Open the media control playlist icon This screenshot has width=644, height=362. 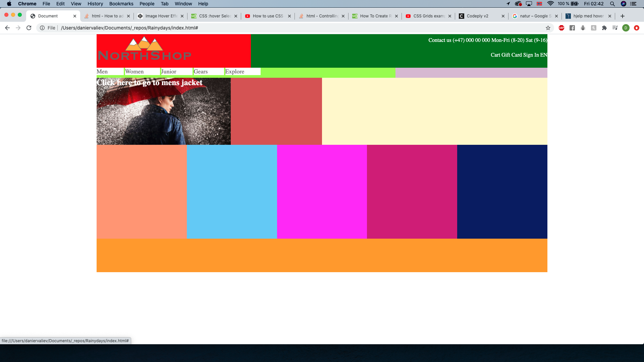pos(615,28)
